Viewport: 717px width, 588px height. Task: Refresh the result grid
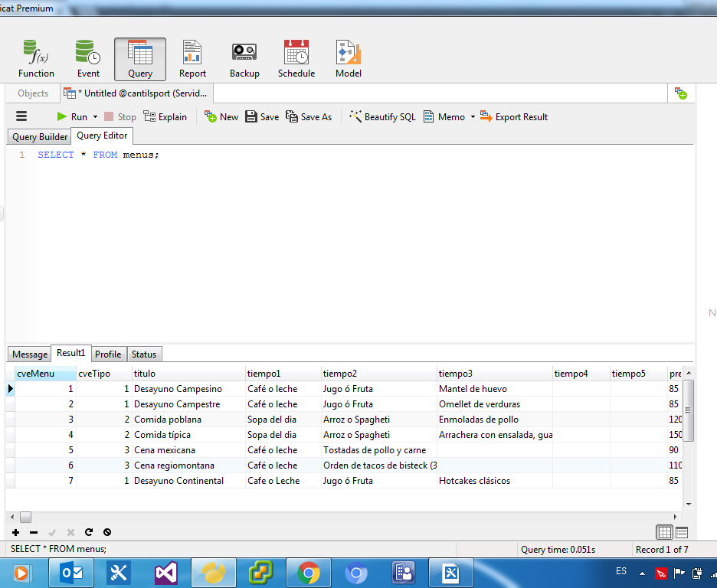pyautogui.click(x=89, y=532)
